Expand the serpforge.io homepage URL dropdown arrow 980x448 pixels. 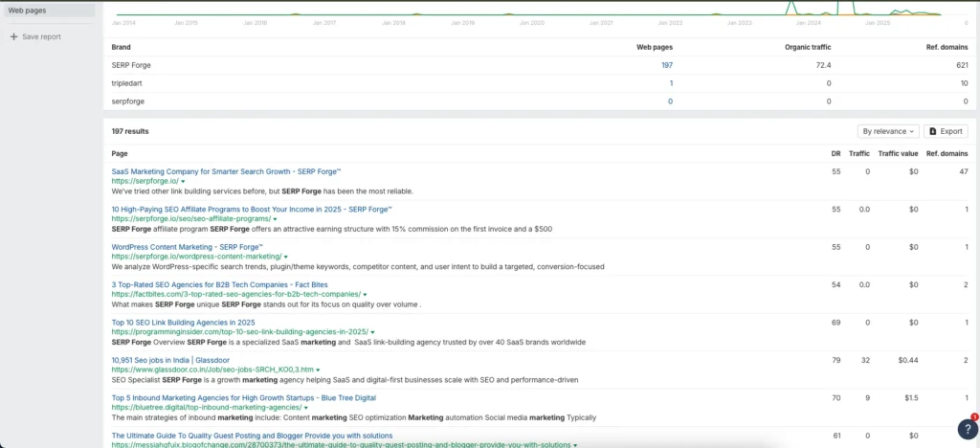coord(182,181)
